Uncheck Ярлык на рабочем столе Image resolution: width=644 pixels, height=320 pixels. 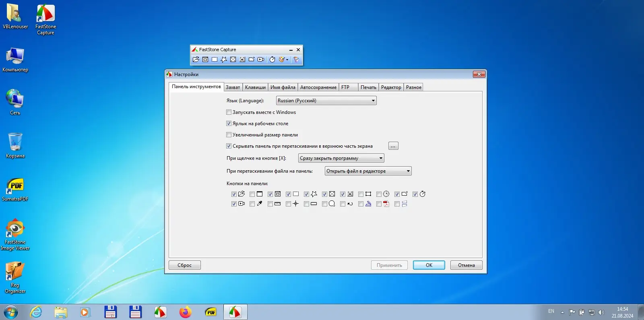(x=229, y=124)
